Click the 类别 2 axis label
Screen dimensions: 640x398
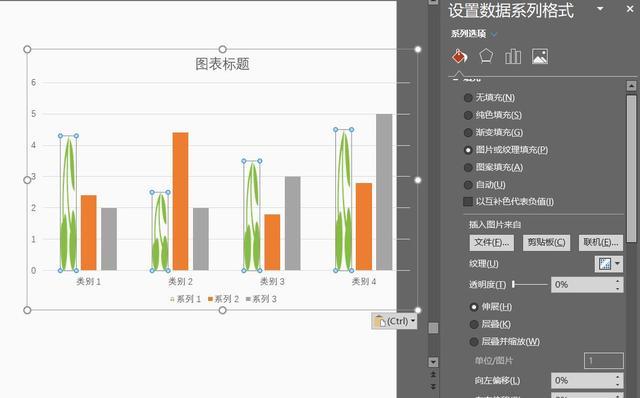[180, 281]
